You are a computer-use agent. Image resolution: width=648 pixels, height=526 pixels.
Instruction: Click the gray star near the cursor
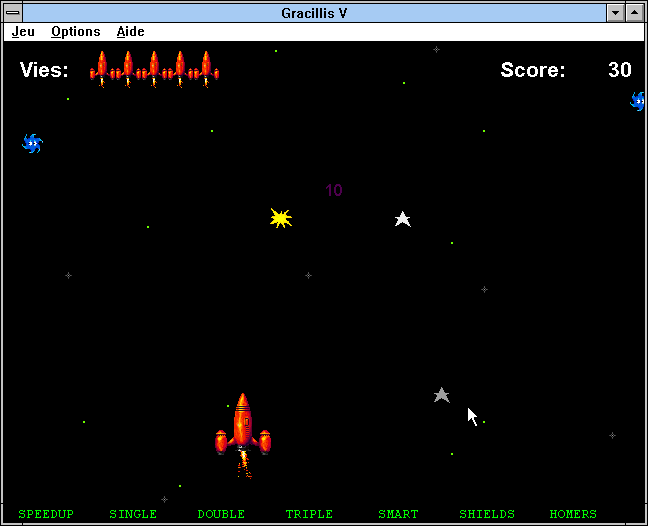(441, 395)
